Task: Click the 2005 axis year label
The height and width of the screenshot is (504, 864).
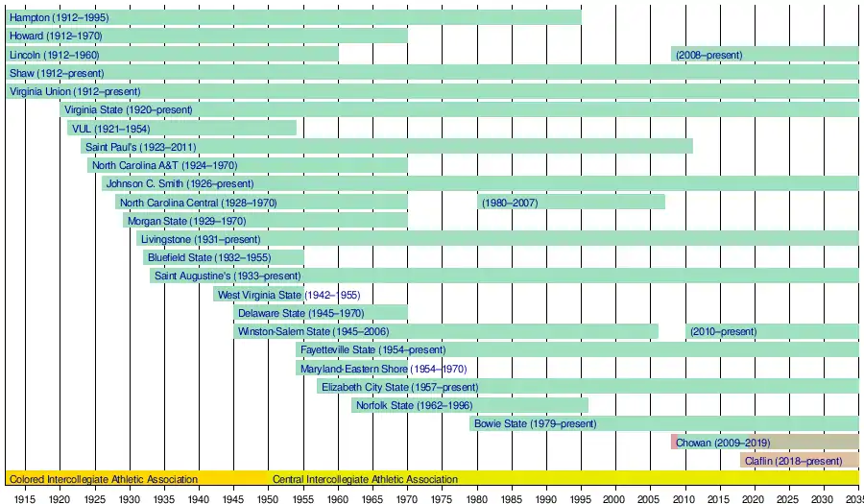Action: pyautogui.click(x=651, y=498)
